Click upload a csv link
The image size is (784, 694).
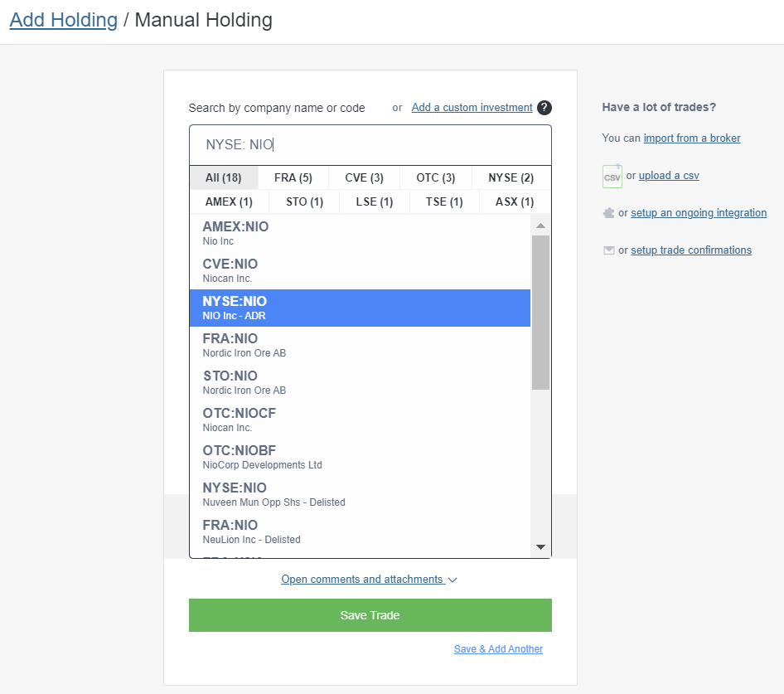click(669, 176)
